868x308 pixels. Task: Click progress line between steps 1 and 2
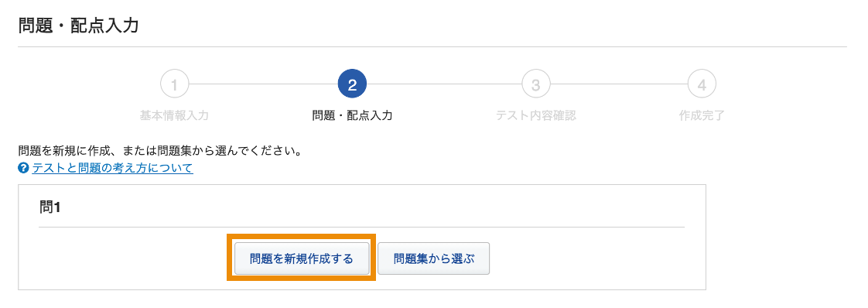263,85
